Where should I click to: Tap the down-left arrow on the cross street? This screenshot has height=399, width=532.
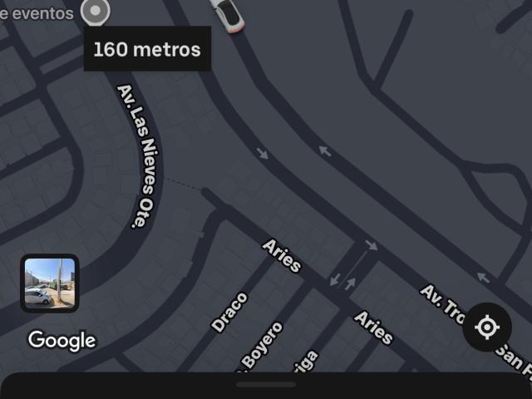pos(335,279)
